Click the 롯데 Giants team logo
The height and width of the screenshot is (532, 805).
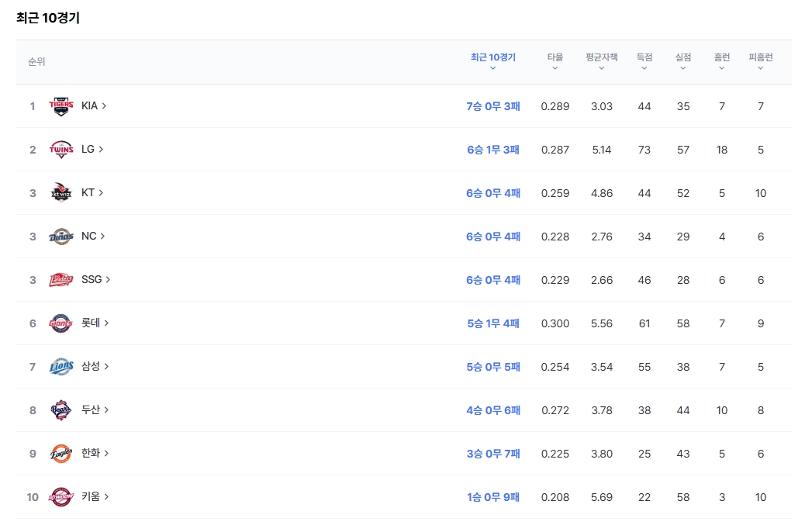[x=61, y=323]
